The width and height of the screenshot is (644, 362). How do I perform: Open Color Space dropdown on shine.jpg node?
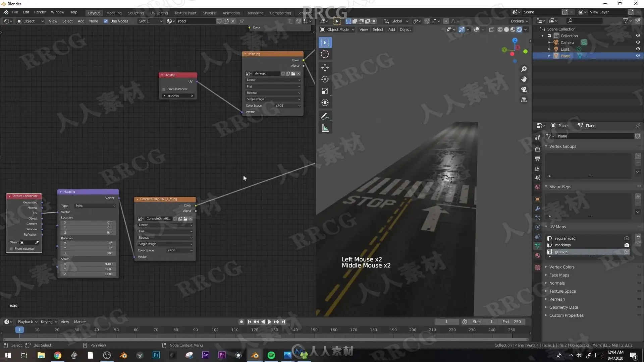[288, 106]
